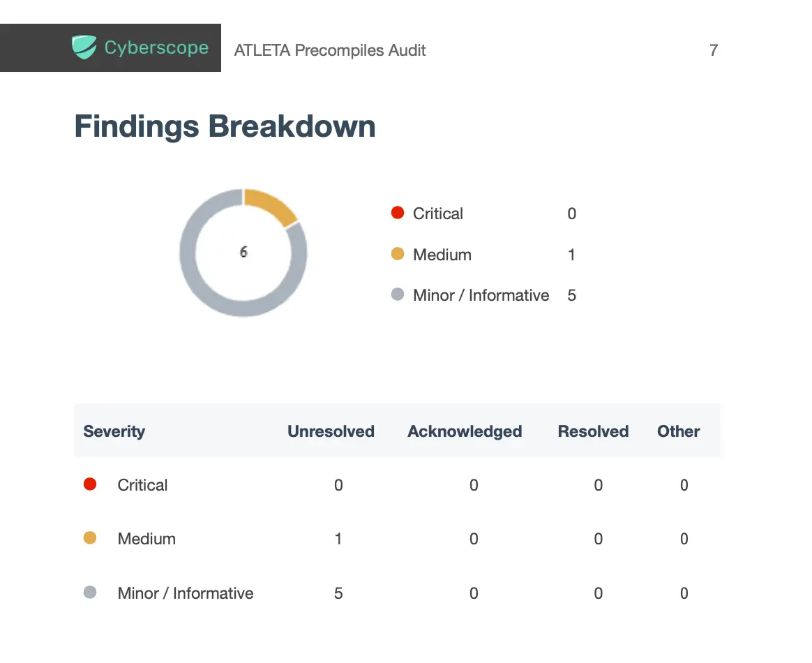Click the Critical label in chart legend
Image resolution: width=812 pixels, height=663 pixels.
[x=437, y=214]
